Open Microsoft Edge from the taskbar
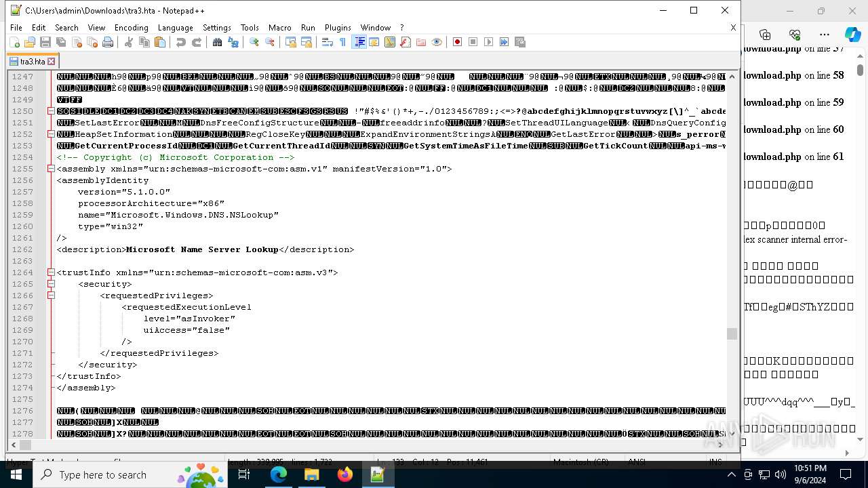 [279, 474]
